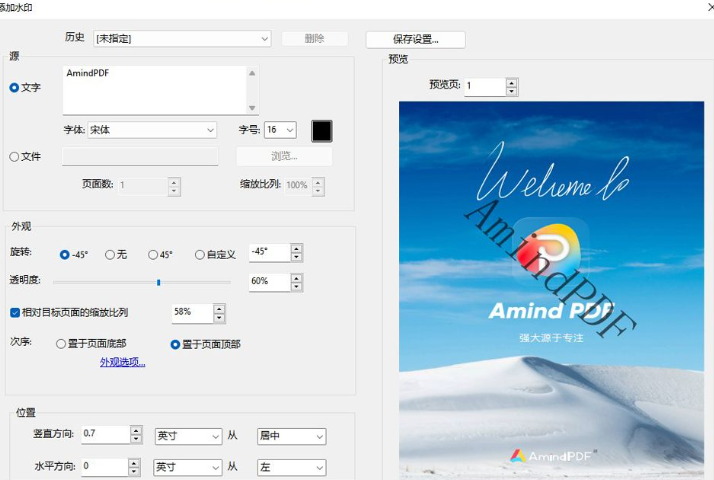Screen dimensions: 714x480
Task: Open the 外观选项 link
Action: (122, 362)
